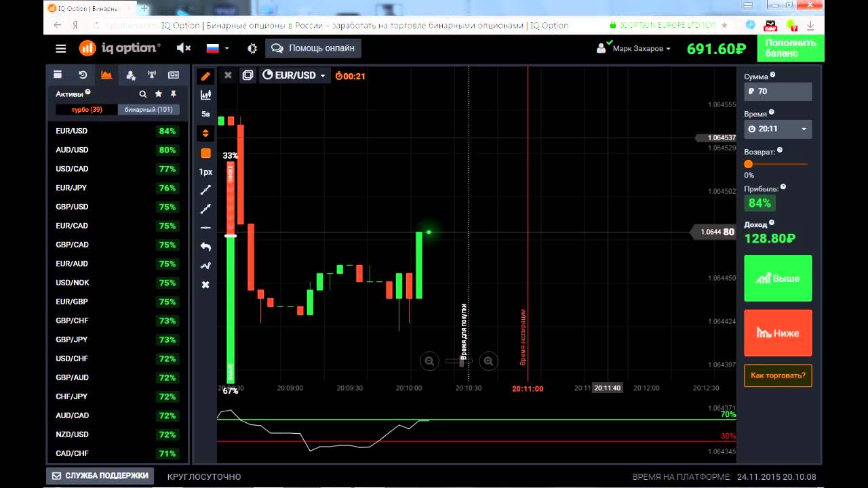
Task: Select the horizontal line tool
Action: (205, 228)
